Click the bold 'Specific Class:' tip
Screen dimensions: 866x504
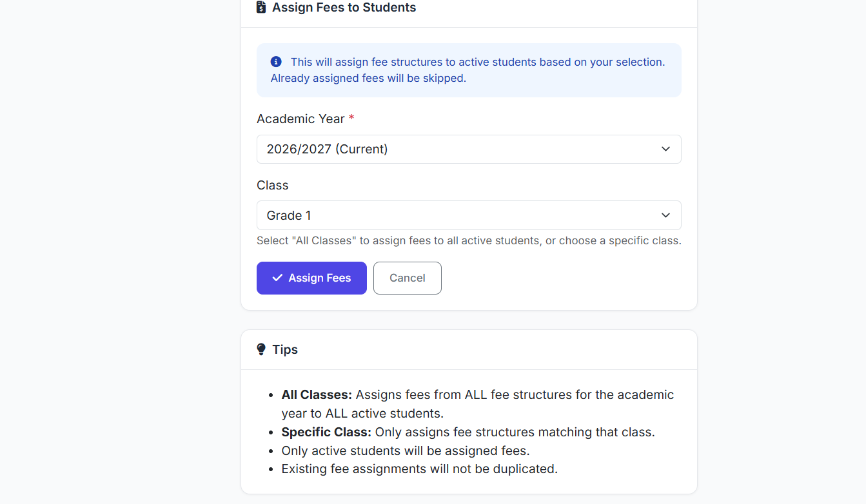click(x=326, y=432)
